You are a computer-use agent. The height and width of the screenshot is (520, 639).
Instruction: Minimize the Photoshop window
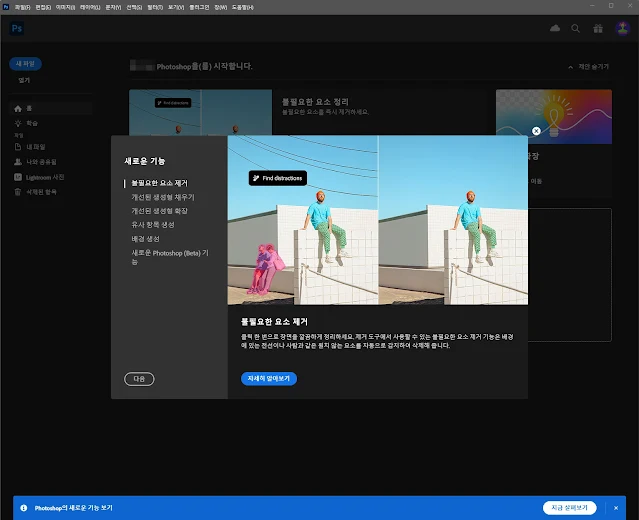(x=592, y=6)
